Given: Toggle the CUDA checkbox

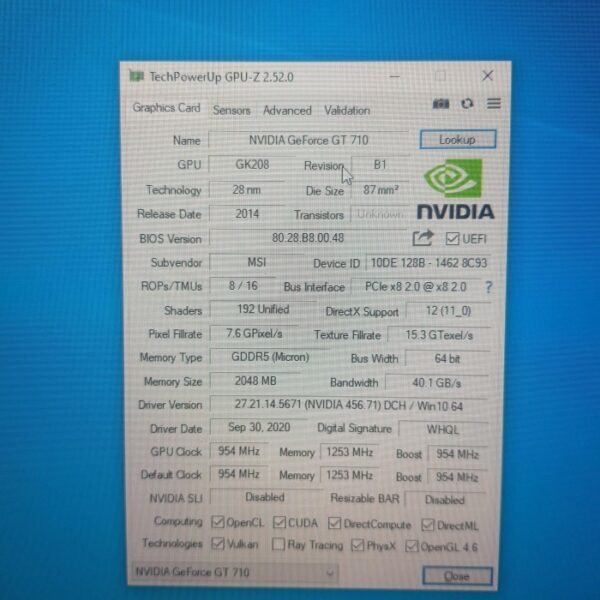Looking at the screenshot, I should (279, 522).
